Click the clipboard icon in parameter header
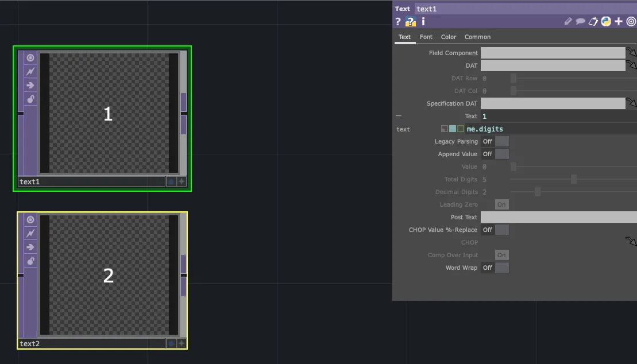The width and height of the screenshot is (637, 364). pyautogui.click(x=593, y=22)
